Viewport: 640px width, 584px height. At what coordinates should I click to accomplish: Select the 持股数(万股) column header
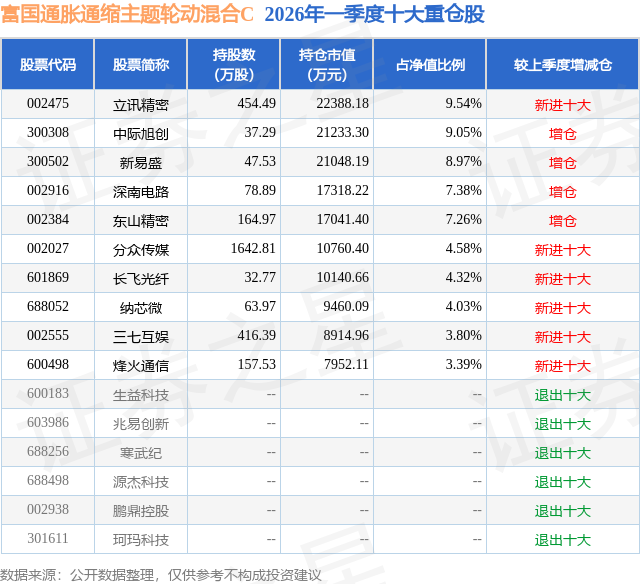pos(234,64)
